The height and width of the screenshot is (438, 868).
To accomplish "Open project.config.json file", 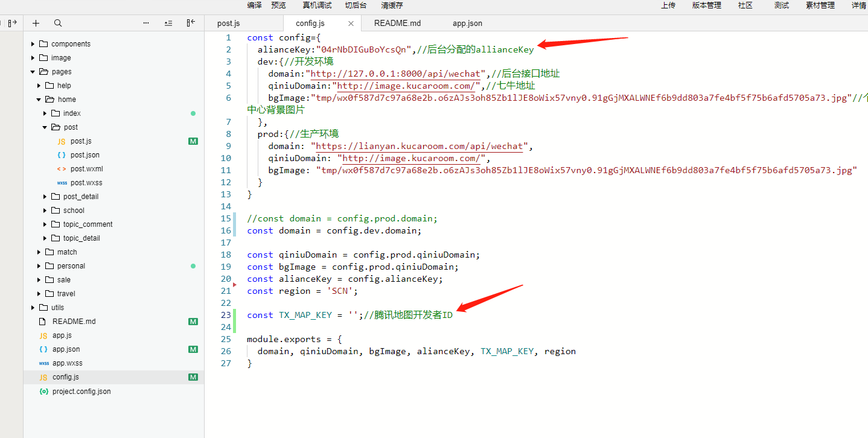I will click(81, 392).
